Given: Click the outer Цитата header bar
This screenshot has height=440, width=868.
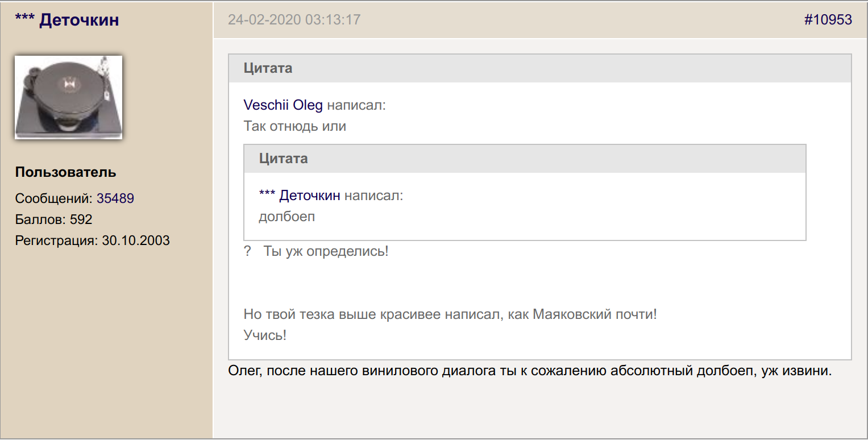Looking at the screenshot, I should point(539,68).
